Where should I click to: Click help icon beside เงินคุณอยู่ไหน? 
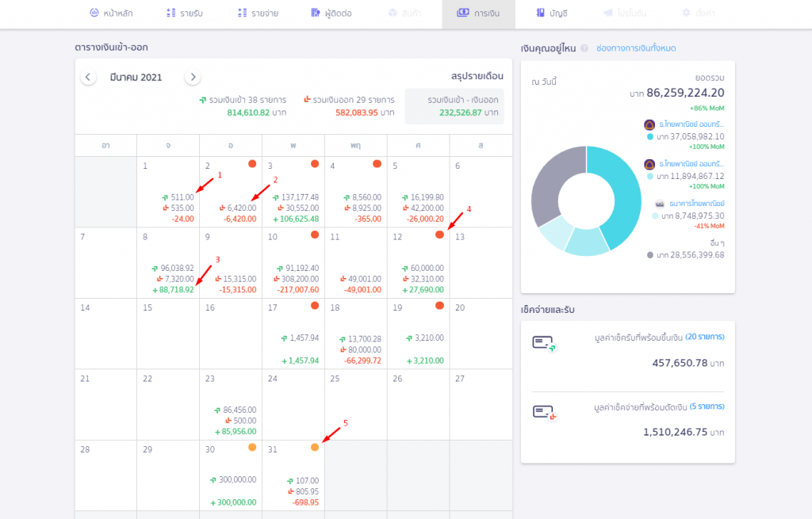tap(584, 48)
